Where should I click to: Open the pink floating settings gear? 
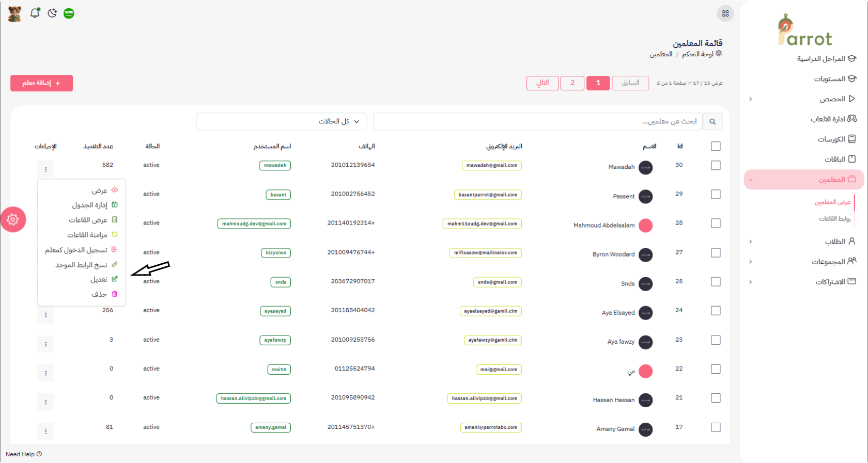click(13, 219)
